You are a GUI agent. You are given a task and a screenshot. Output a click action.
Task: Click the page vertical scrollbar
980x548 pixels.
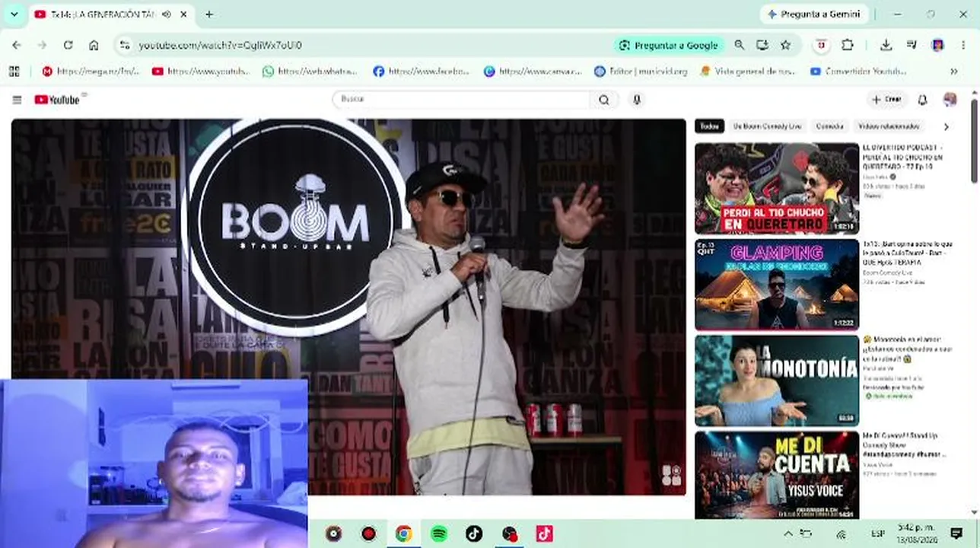click(975, 142)
